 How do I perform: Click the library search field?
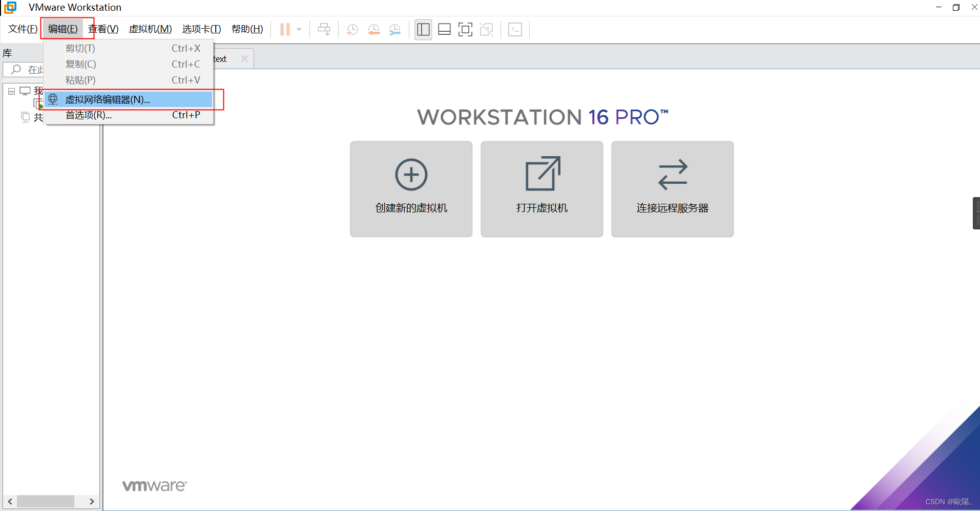(24, 70)
